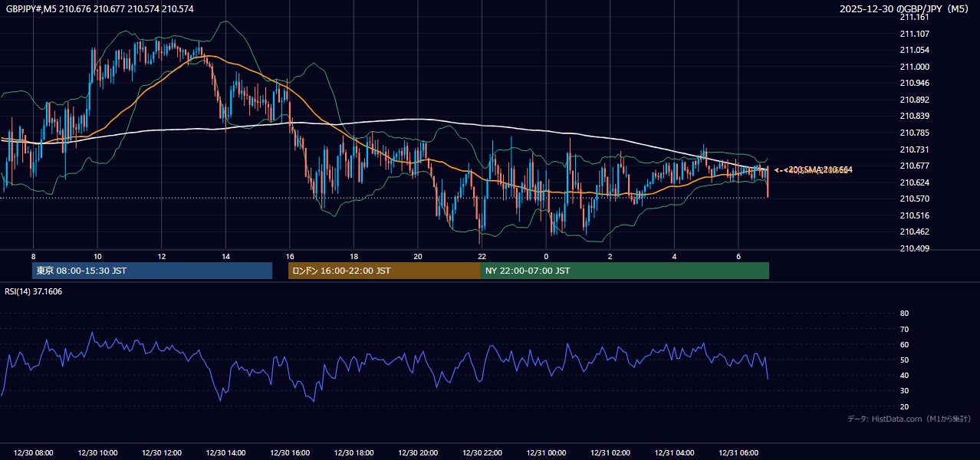This screenshot has width=980, height=460.
Task: Click price axis label 210.946
Action: click(914, 83)
